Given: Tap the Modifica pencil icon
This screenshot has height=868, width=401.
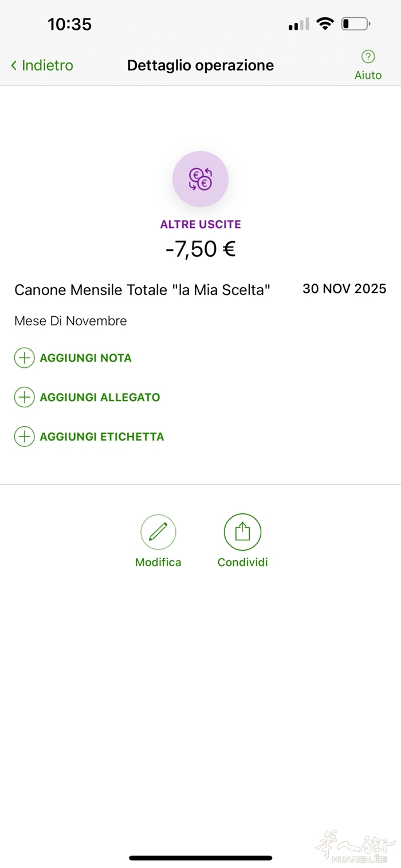Looking at the screenshot, I should tap(158, 532).
